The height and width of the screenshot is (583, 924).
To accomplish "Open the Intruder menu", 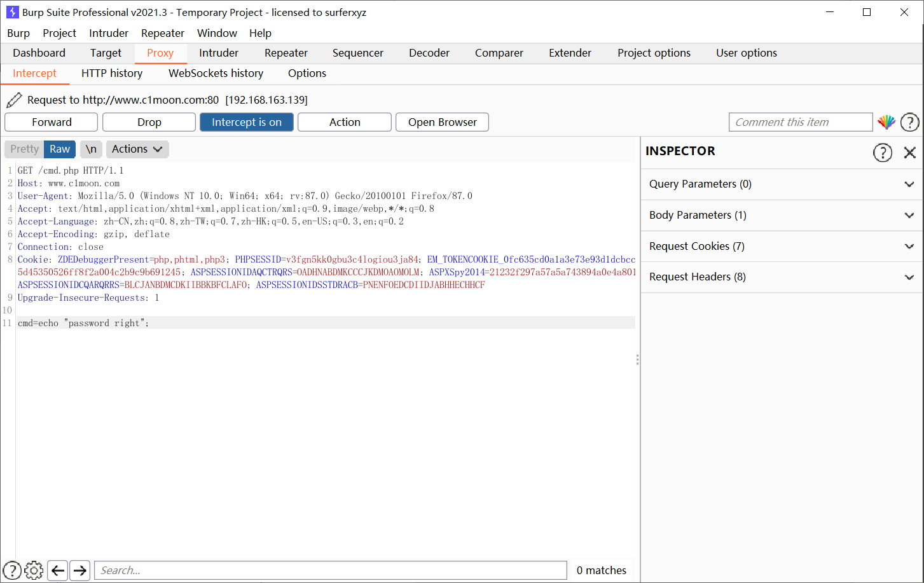I will point(109,33).
